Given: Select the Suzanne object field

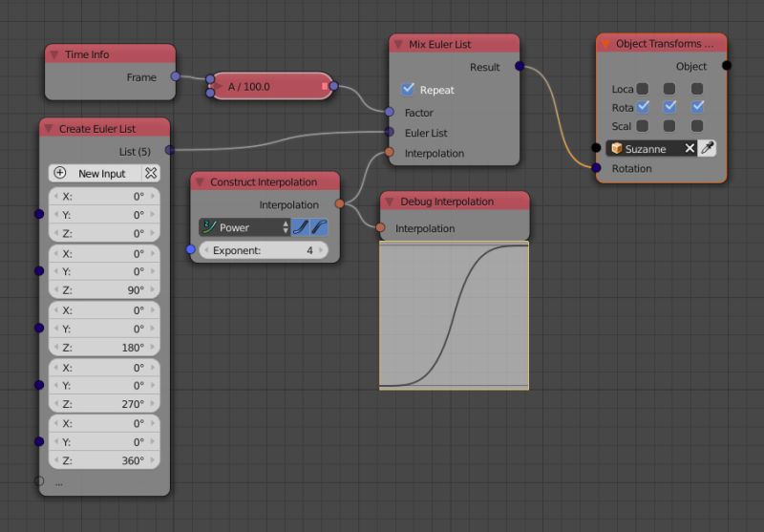Looking at the screenshot, I should click(x=651, y=148).
